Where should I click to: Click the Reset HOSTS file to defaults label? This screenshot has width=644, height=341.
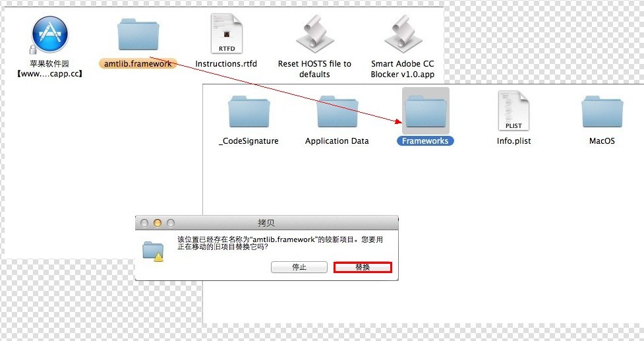314,69
